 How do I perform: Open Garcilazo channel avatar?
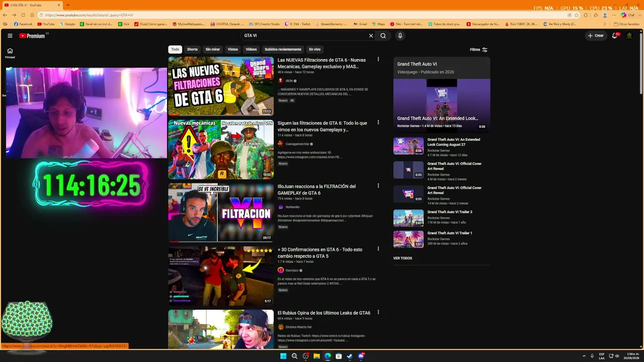(x=281, y=270)
